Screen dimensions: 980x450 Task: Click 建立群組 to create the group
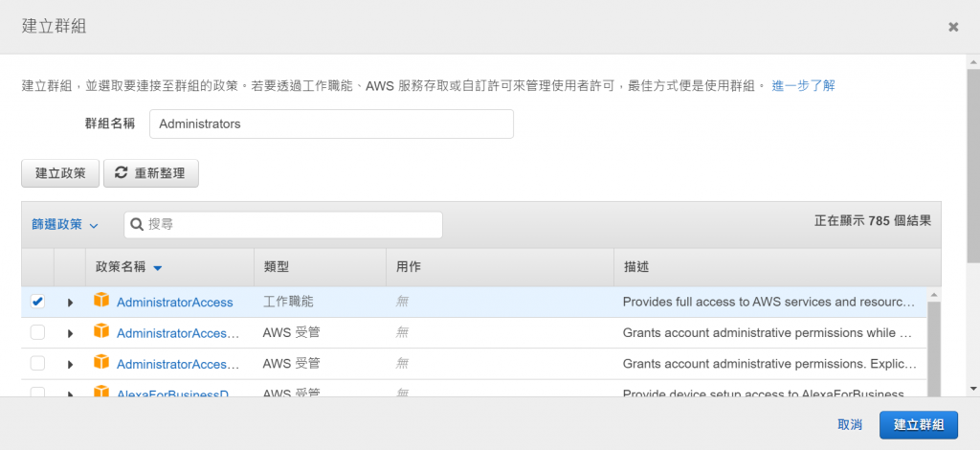pos(918,425)
